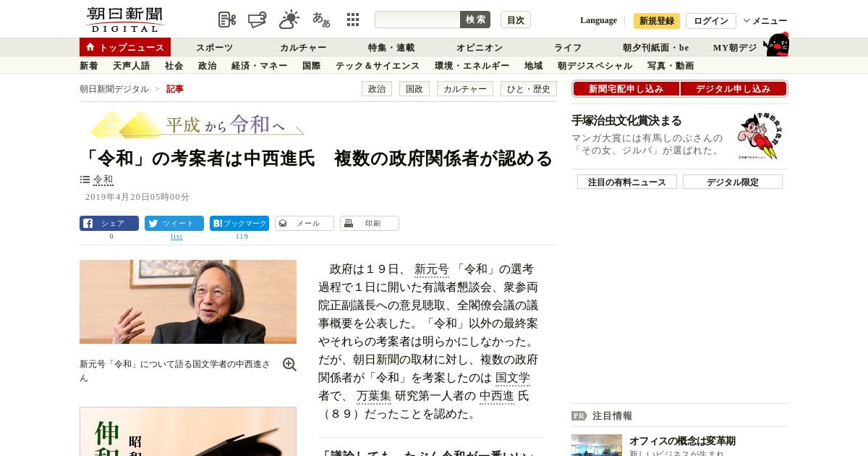Viewport: 868px width, 456px height.
Task: Open the weather sun-cloud icon
Action: tap(289, 20)
